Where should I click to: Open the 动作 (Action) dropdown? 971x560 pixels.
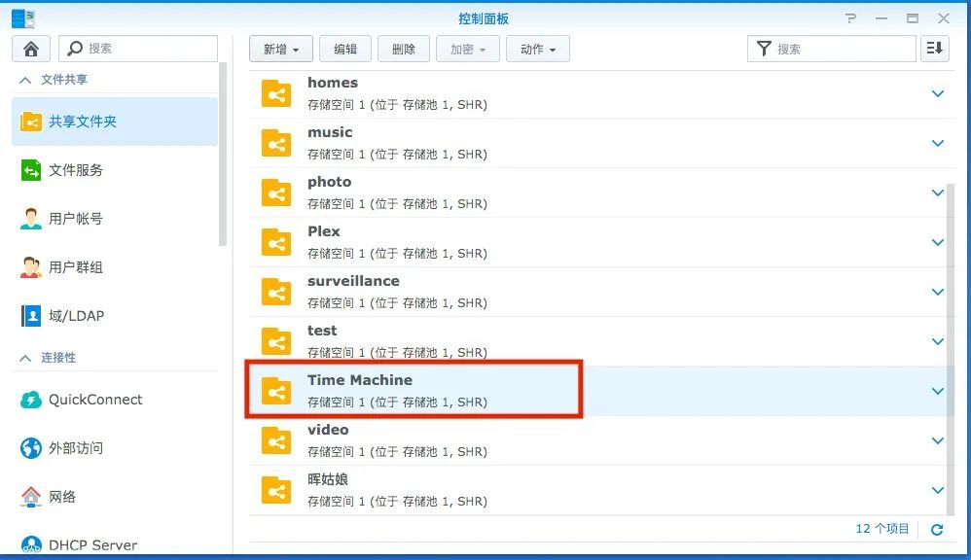coord(538,48)
